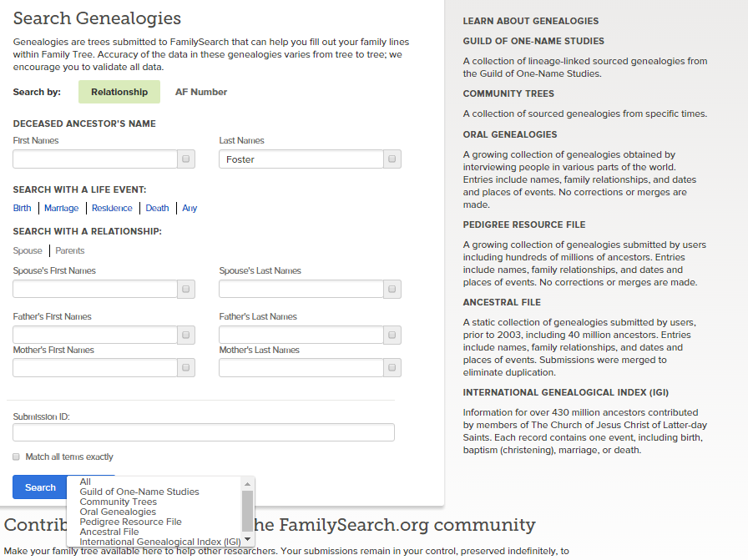Open the Parents relationship tab
The image size is (748, 560).
(69, 250)
